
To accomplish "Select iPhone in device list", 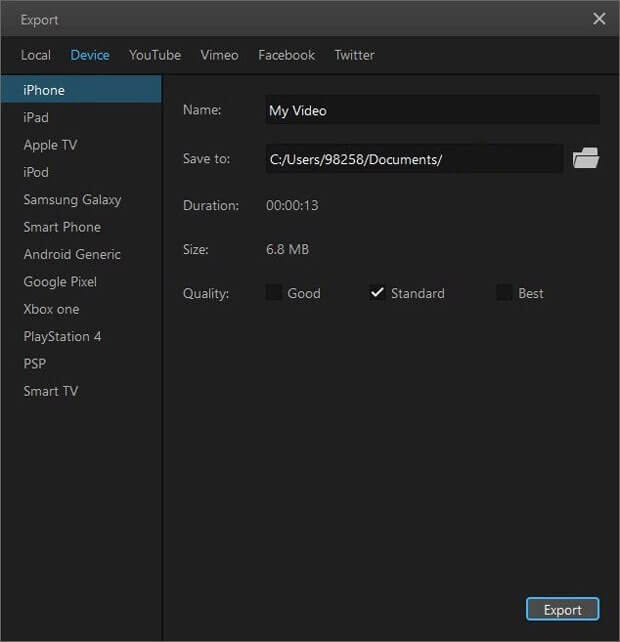I will tap(81, 89).
